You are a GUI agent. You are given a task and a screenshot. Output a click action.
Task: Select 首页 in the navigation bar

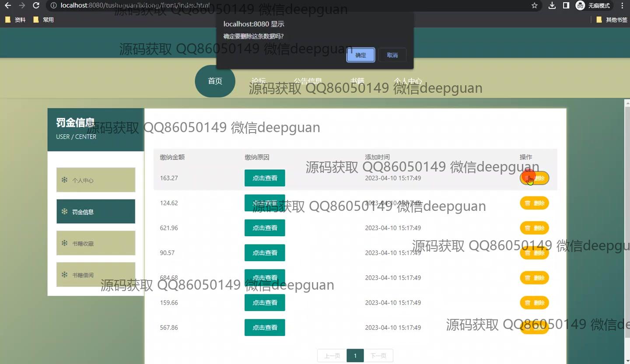pos(215,81)
